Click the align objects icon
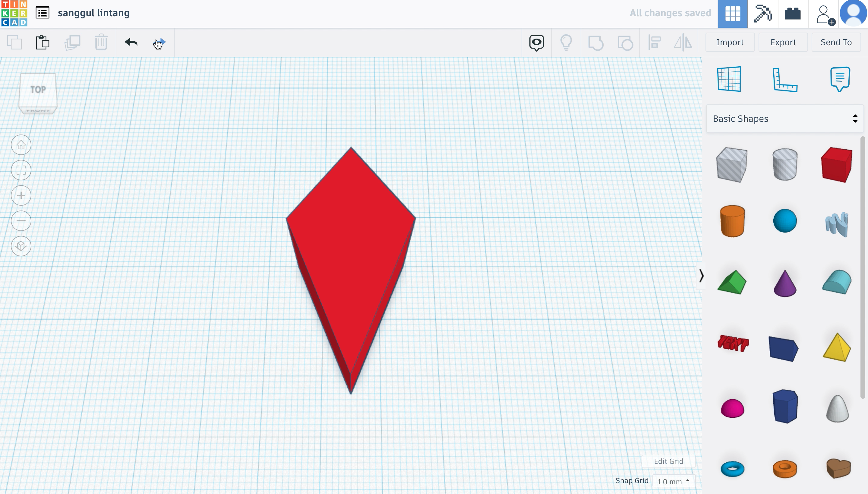 point(654,42)
